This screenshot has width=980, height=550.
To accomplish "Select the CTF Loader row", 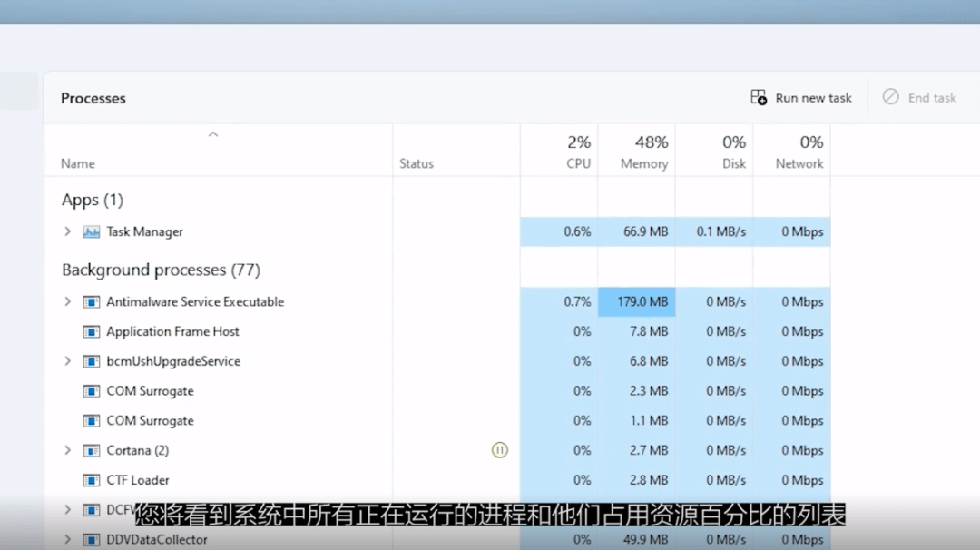I will tap(437, 480).
